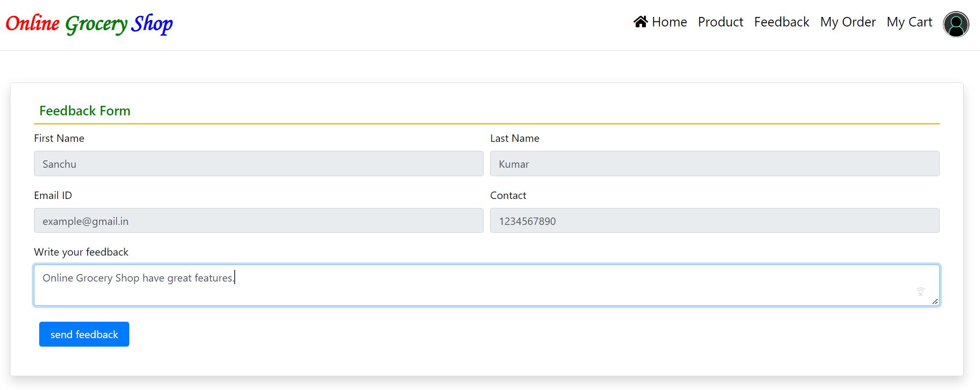Click the small icon inside feedback textarea
Viewport: 980px width, 390px height.
[921, 292]
